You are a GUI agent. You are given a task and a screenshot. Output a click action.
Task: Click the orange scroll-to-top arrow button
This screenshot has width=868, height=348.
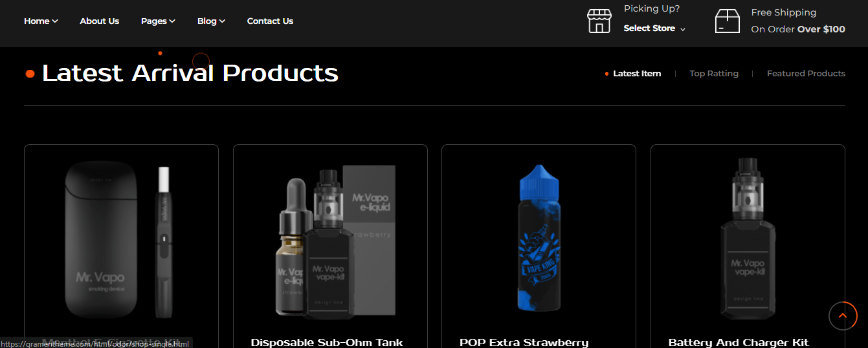(843, 316)
